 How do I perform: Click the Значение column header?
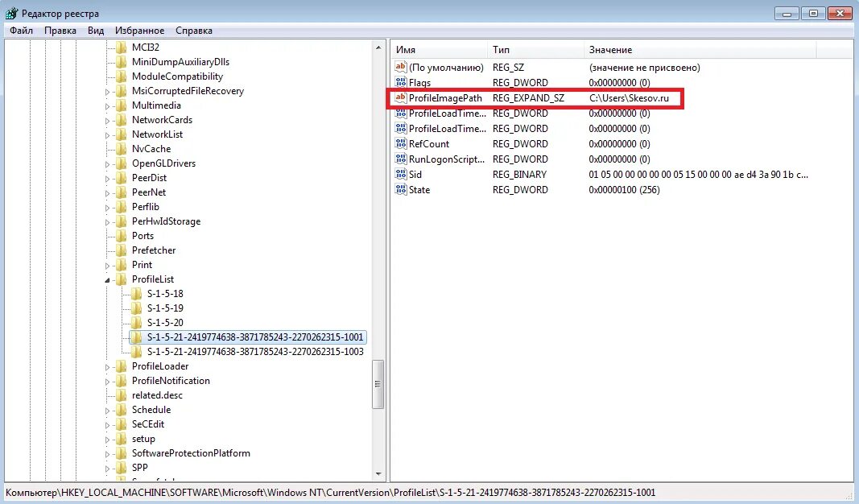click(x=700, y=49)
